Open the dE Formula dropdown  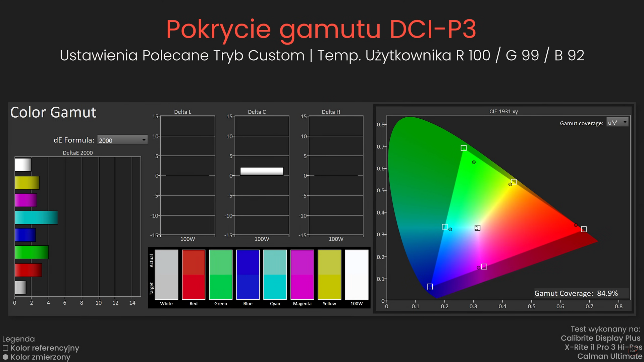122,140
